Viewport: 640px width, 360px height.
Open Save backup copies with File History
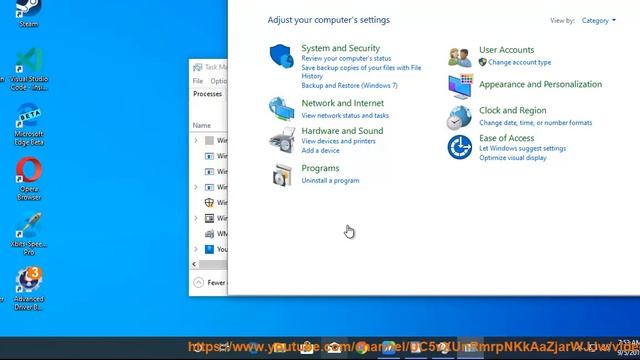pos(361,72)
